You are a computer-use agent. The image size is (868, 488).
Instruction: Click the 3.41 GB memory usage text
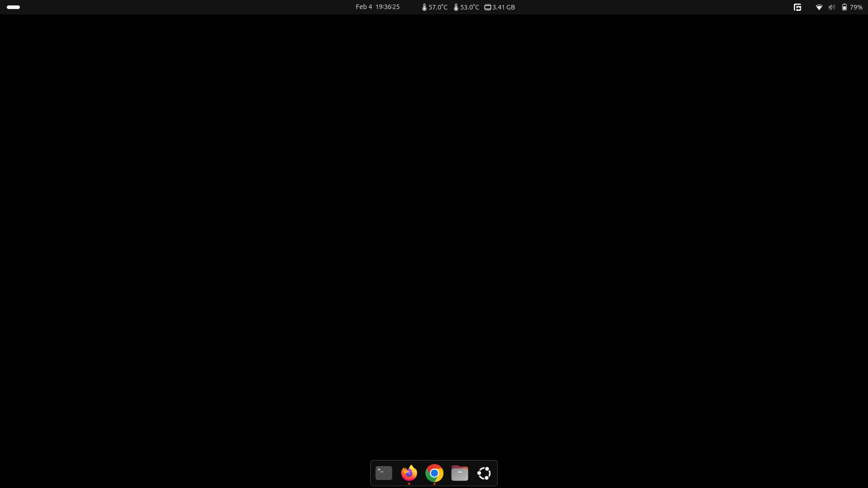click(x=504, y=7)
